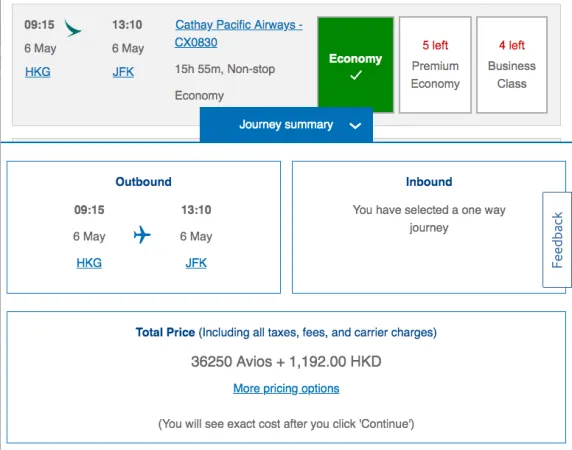The image size is (572, 450).
Task: Click the Journey summary chevron arrow
Action: point(355,126)
